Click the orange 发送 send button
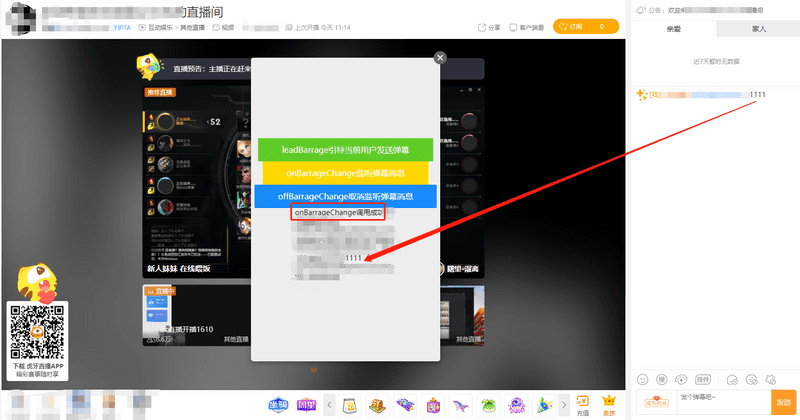800x420 pixels. [x=785, y=401]
